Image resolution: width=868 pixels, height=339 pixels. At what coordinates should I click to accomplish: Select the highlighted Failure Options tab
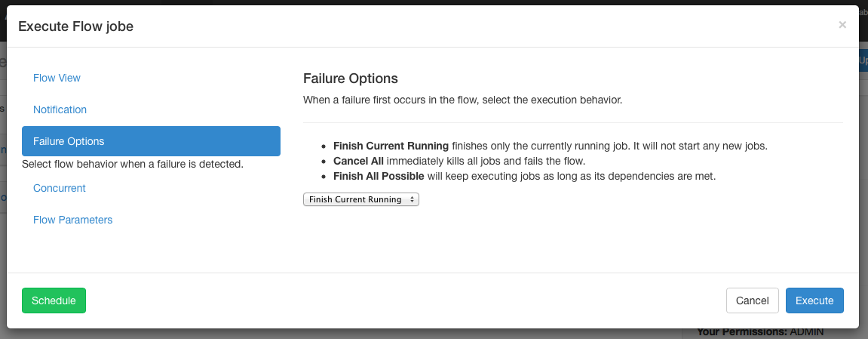pyautogui.click(x=151, y=141)
